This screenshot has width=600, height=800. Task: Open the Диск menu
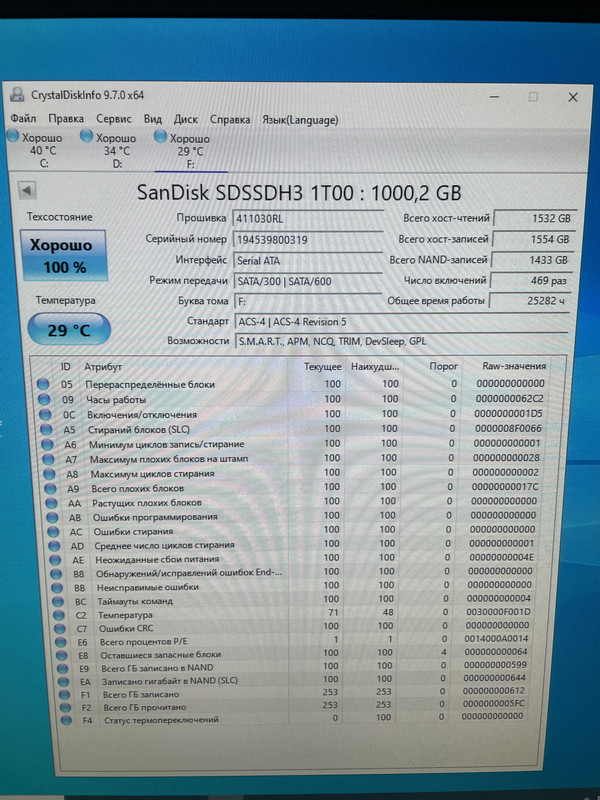pyautogui.click(x=186, y=119)
